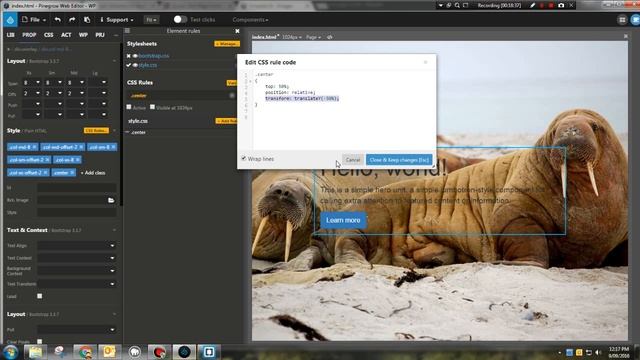Toggle the Lead checkbox
The width and height of the screenshot is (640, 360).
[x=40, y=296]
